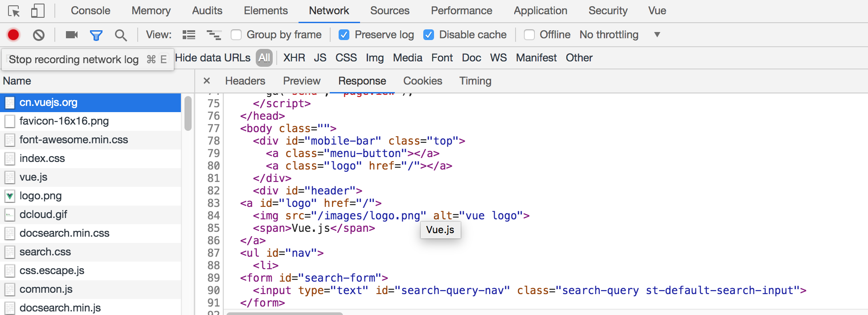Select the vue.js request

pyautogui.click(x=90, y=177)
